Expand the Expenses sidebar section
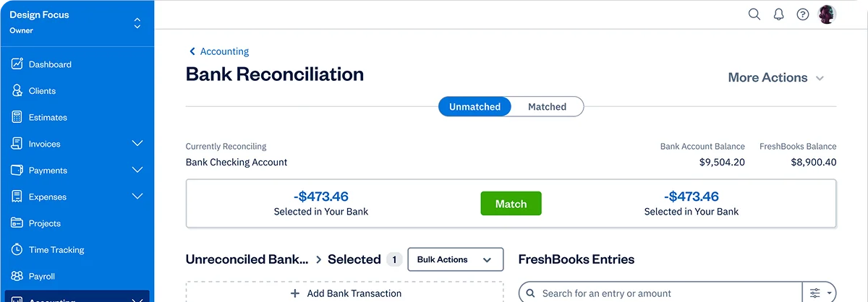Image resolution: width=868 pixels, height=302 pixels. [x=137, y=197]
